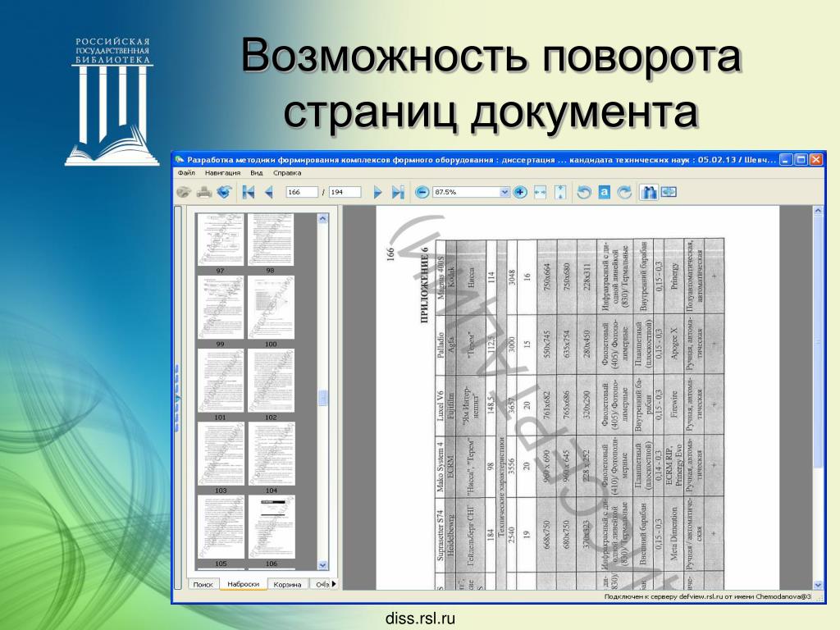Select page 103 thumbnail
Image resolution: width=840 pixels, height=630 pixels.
click(x=220, y=454)
